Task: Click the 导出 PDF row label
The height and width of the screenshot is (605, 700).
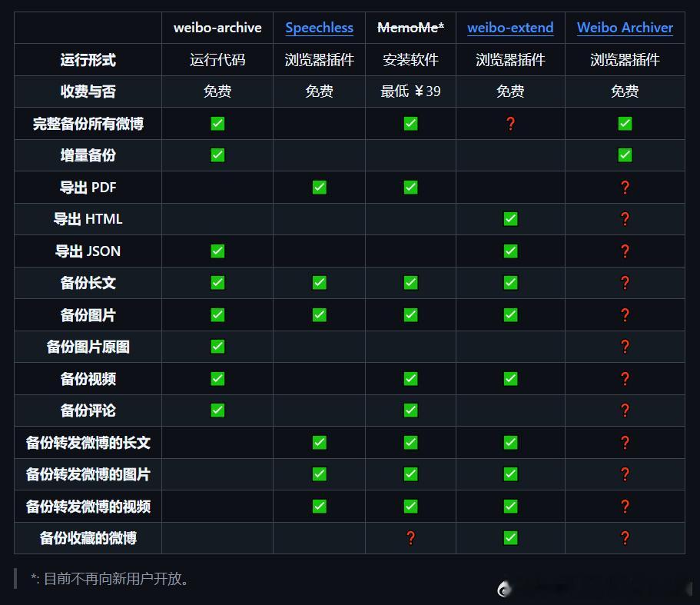Action: 88,188
